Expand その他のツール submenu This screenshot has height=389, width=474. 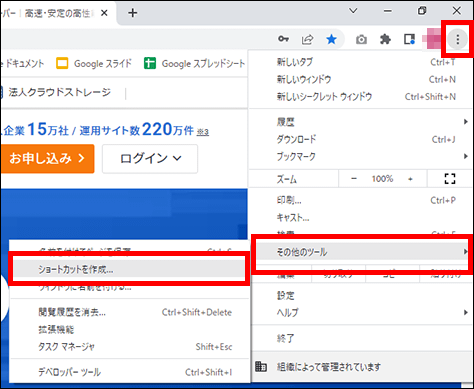pyautogui.click(x=362, y=252)
